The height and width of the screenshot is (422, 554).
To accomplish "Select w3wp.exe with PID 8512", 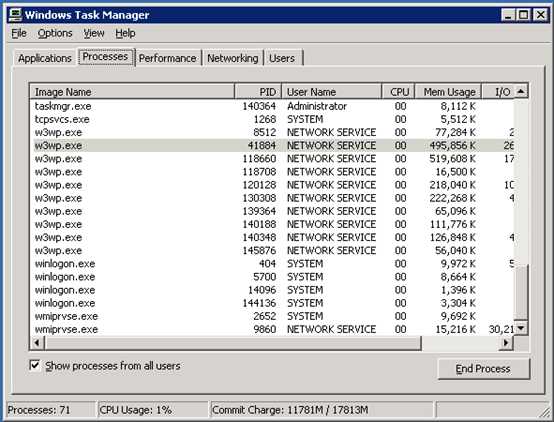I will [272, 132].
